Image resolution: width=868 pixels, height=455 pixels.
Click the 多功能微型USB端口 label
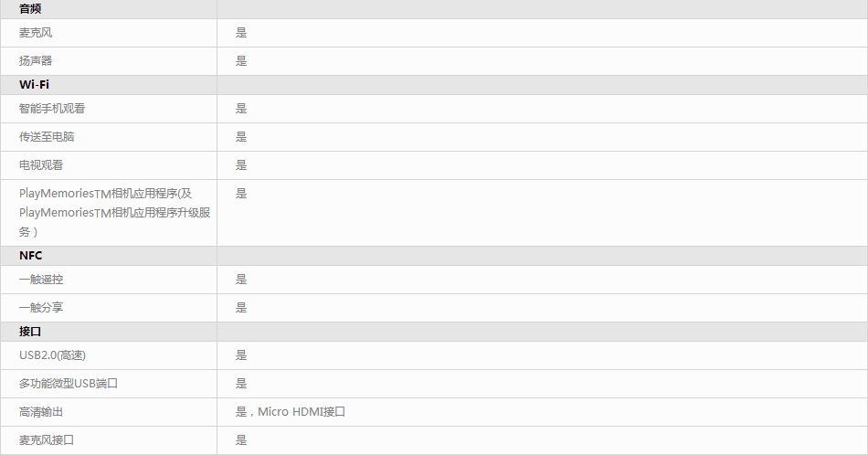pos(69,384)
